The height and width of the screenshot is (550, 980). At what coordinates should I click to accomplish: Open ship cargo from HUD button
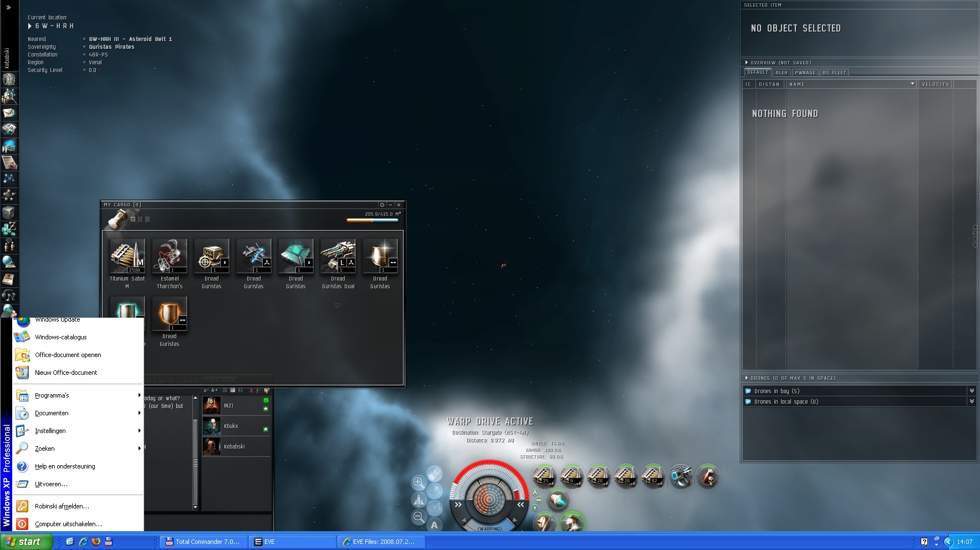click(435, 473)
